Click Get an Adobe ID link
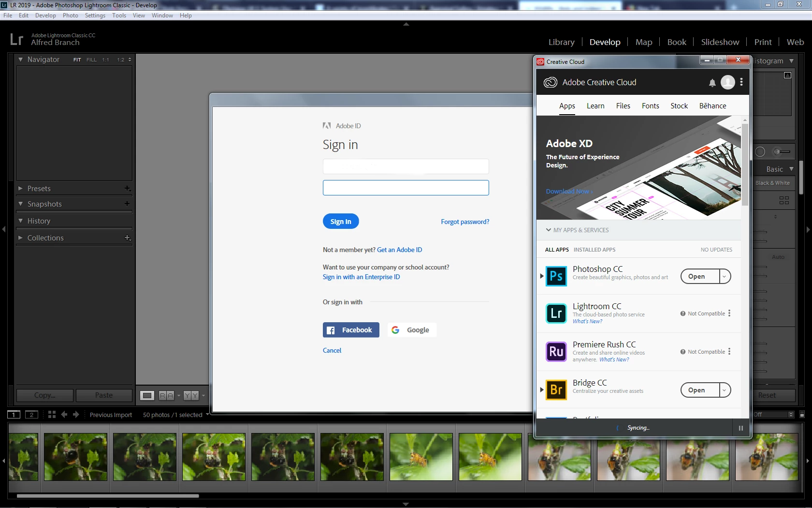 [x=399, y=250]
